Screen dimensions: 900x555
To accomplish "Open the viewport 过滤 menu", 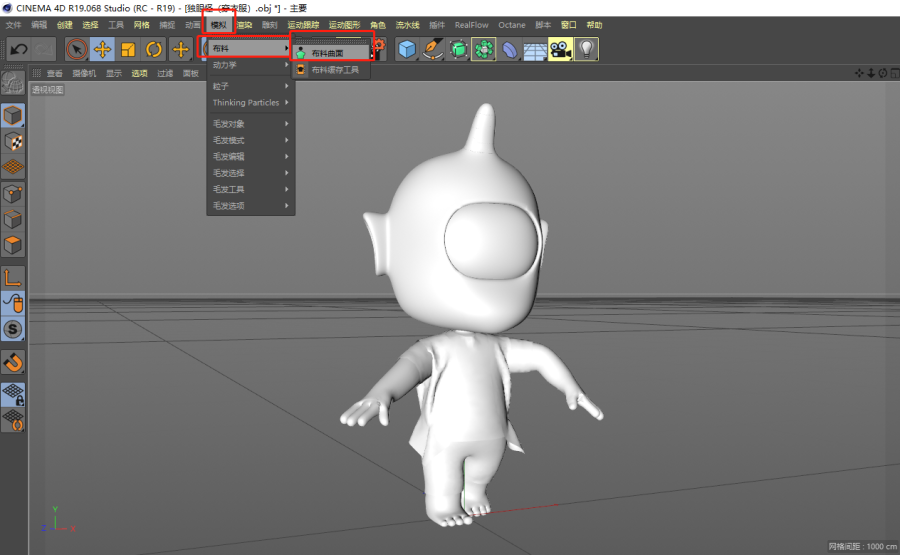I will [x=164, y=73].
